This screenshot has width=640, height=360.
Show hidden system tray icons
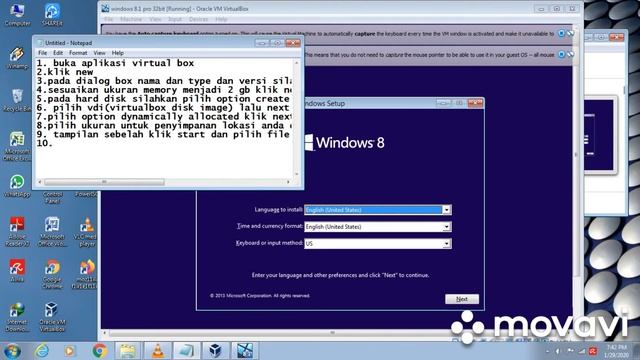tap(547, 351)
